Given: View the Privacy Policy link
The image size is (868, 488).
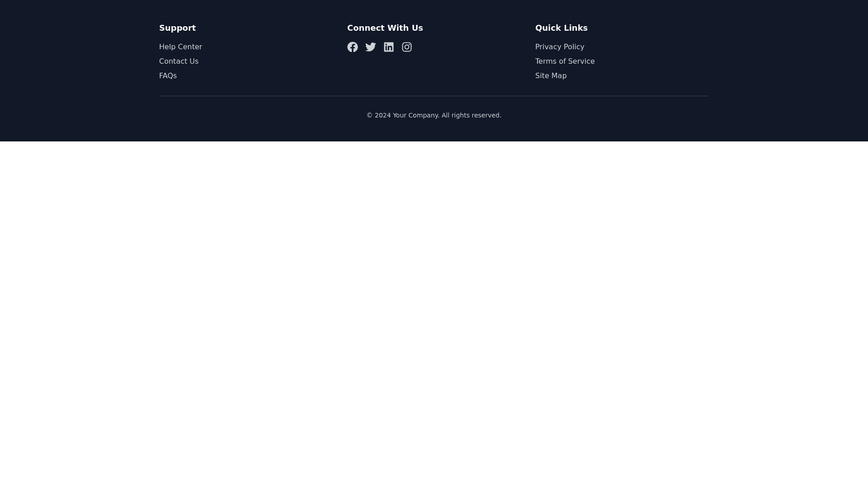Looking at the screenshot, I should pyautogui.click(x=560, y=47).
